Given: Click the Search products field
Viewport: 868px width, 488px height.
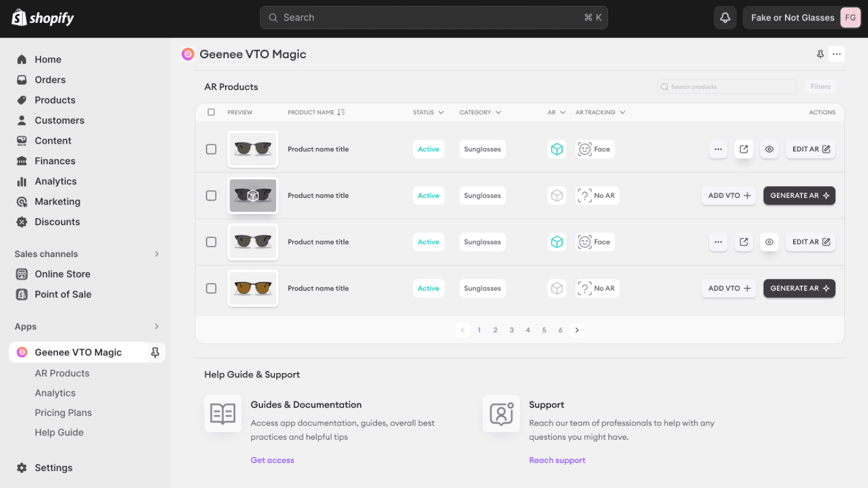Looking at the screenshot, I should (726, 86).
